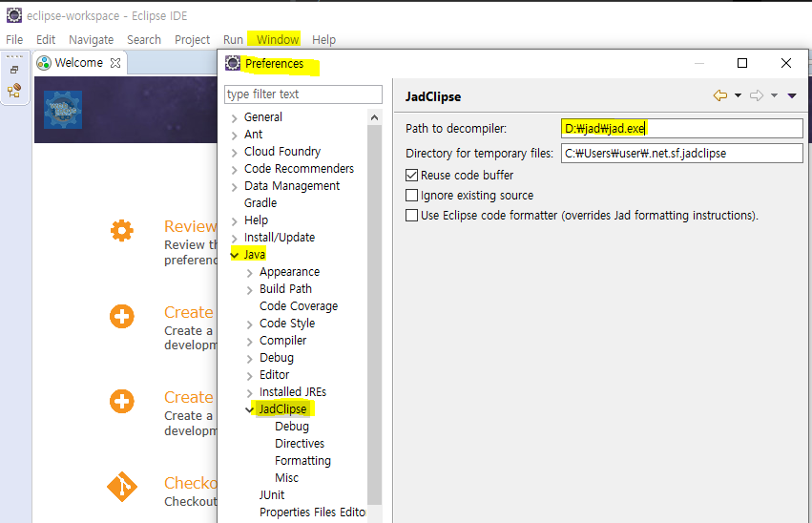Open the forward history dropdown arrow
Screen dimensions: 812x523
tap(774, 95)
